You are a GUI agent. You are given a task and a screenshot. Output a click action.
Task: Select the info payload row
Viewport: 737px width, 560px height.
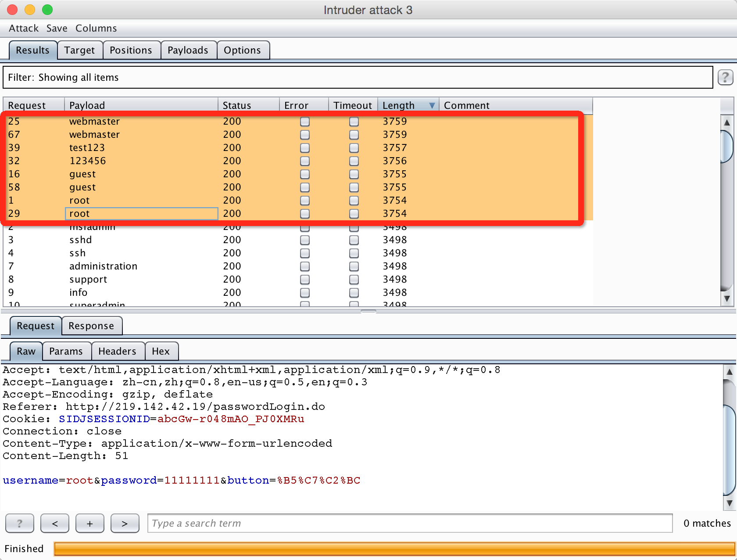[x=298, y=293]
